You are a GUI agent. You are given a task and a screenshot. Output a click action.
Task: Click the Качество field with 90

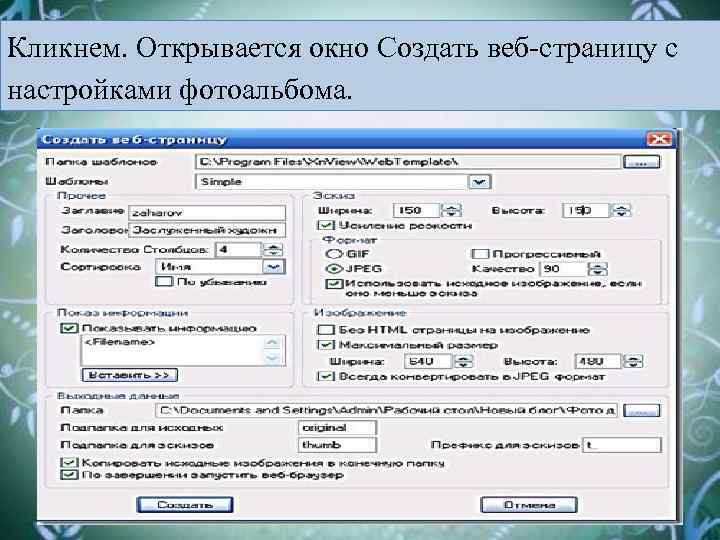[563, 269]
